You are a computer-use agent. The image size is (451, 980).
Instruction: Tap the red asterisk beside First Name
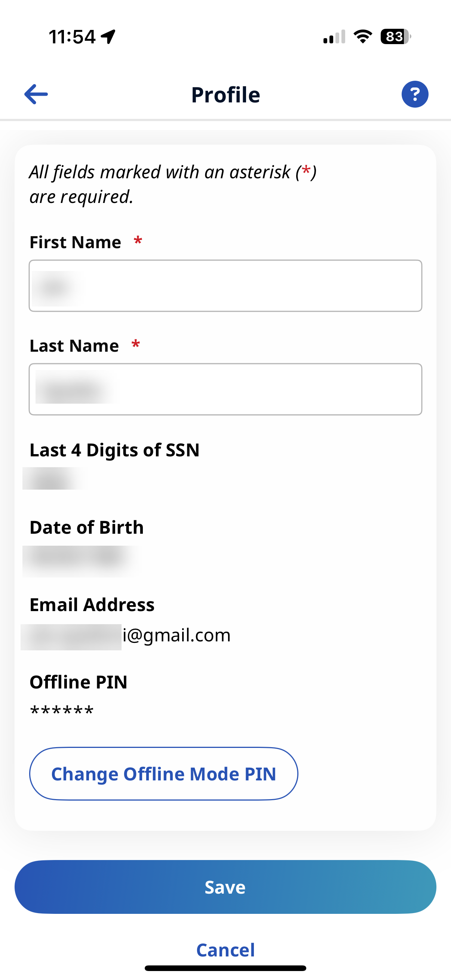tap(138, 241)
